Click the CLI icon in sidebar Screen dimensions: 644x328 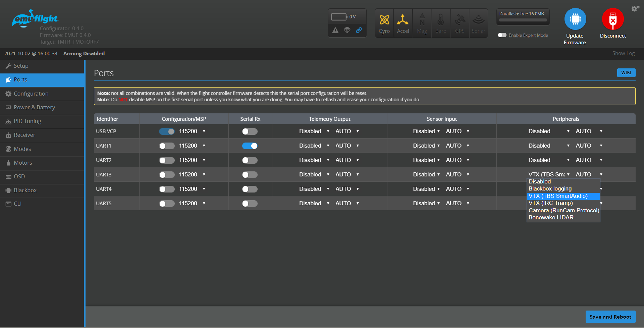click(x=8, y=204)
